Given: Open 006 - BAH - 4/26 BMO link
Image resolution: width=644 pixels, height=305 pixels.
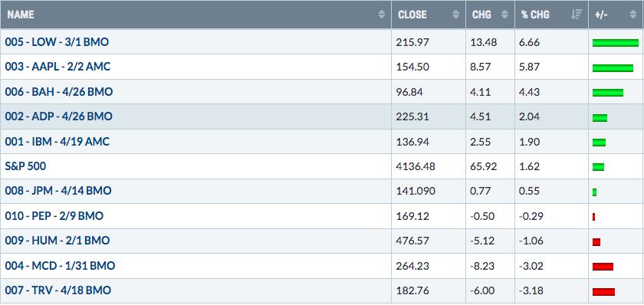Looking at the screenshot, I should (x=59, y=91).
